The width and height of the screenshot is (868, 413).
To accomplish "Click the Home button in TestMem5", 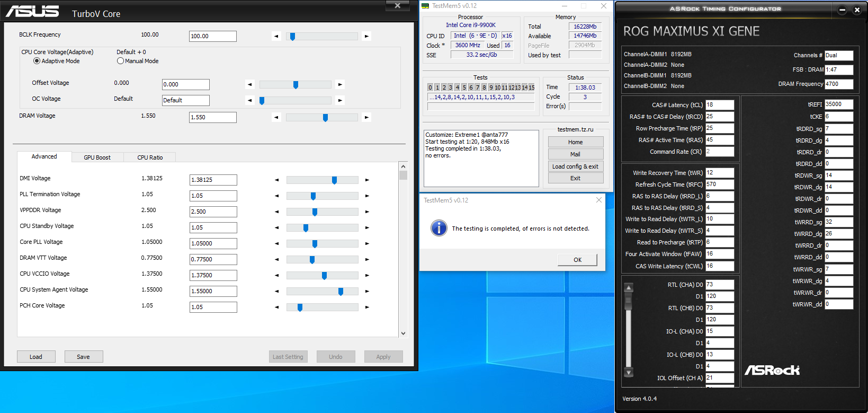I will pos(576,142).
